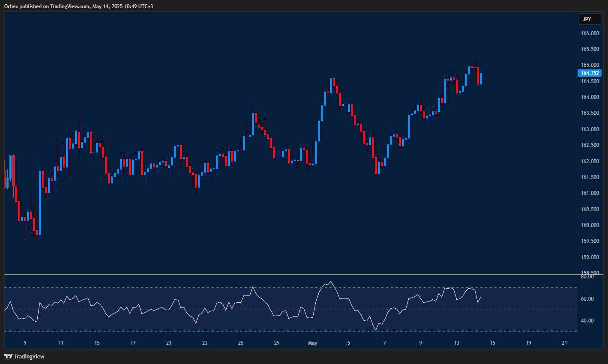Click the 158.500 level at the pane divider
This screenshot has width=608, height=364.
[590, 273]
